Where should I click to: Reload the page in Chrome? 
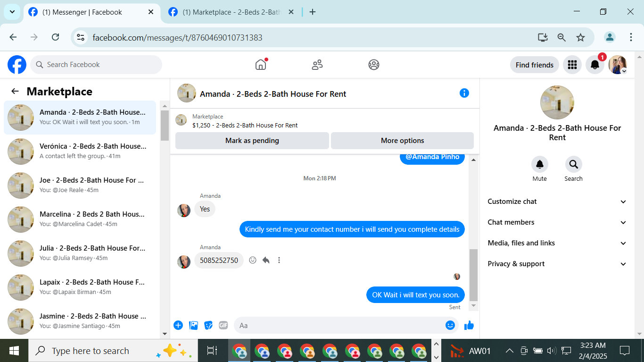[55, 37]
